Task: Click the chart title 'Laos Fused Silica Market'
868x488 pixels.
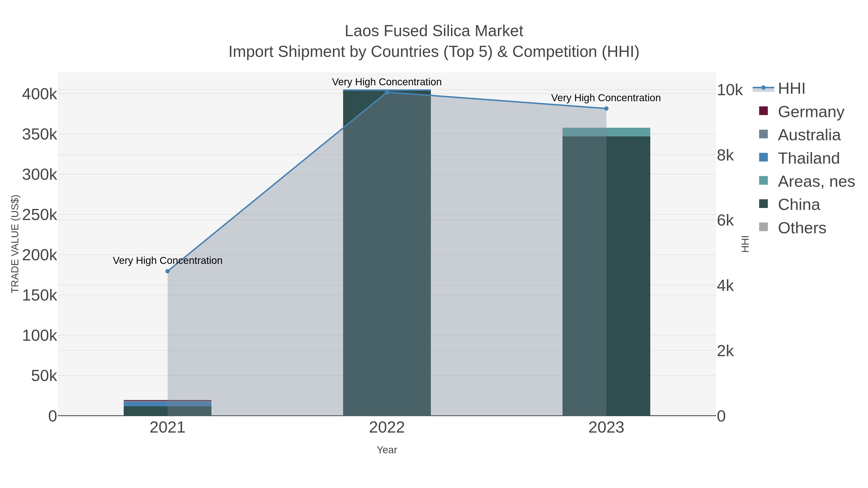Action: point(434,31)
